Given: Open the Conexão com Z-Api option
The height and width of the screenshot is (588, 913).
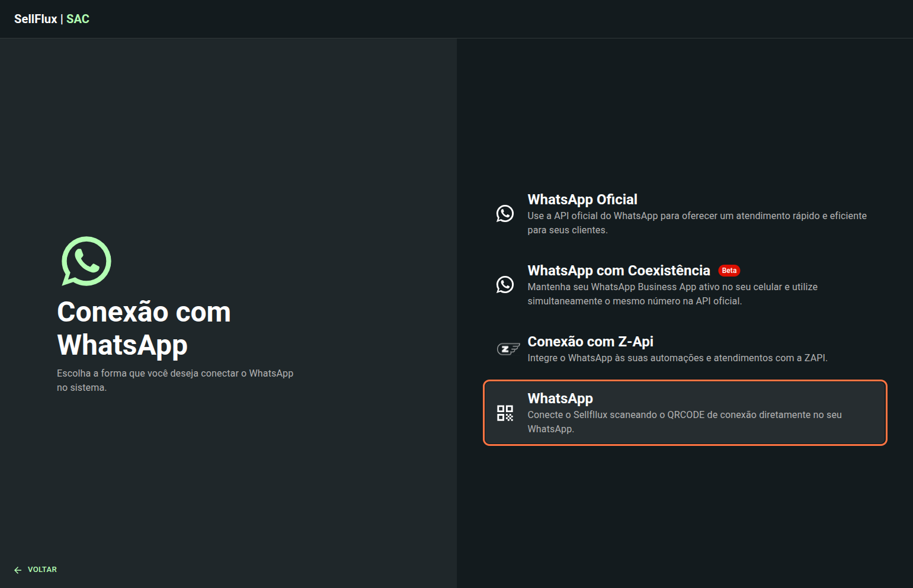Looking at the screenshot, I should pyautogui.click(x=590, y=342).
